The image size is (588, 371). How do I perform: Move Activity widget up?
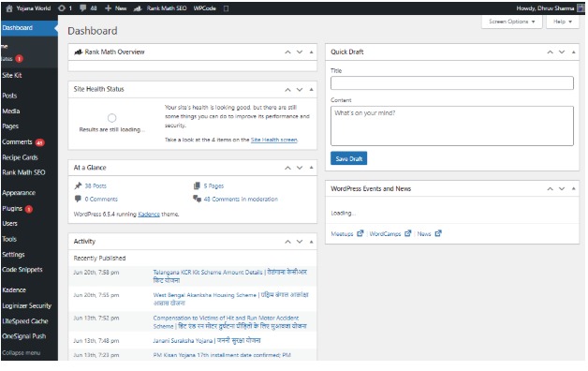[x=287, y=242]
